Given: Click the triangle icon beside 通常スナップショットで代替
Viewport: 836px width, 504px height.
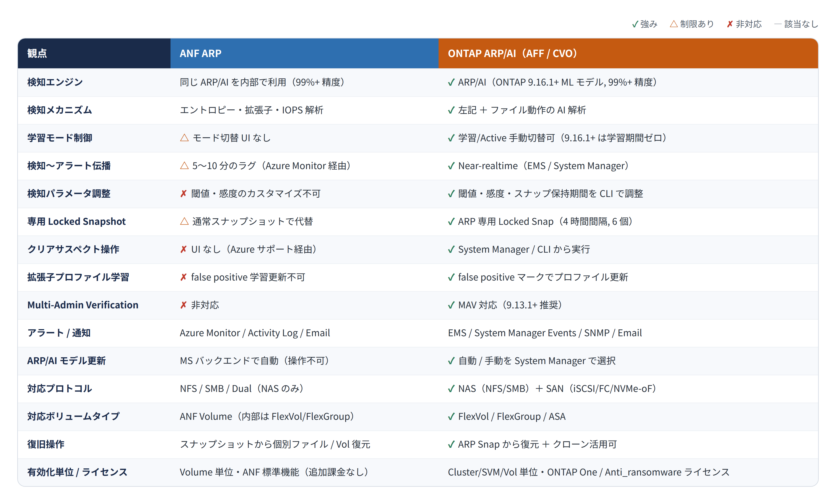Looking at the screenshot, I should click(184, 221).
